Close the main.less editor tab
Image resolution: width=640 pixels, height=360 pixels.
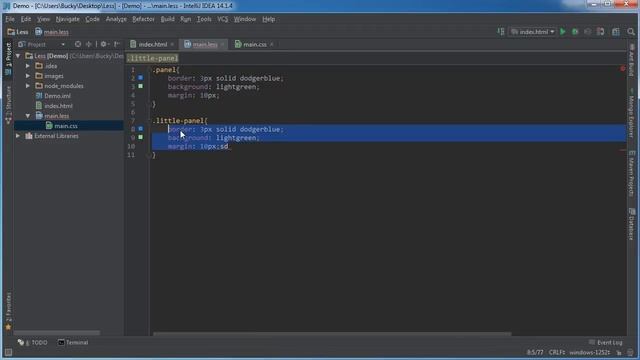pos(222,44)
